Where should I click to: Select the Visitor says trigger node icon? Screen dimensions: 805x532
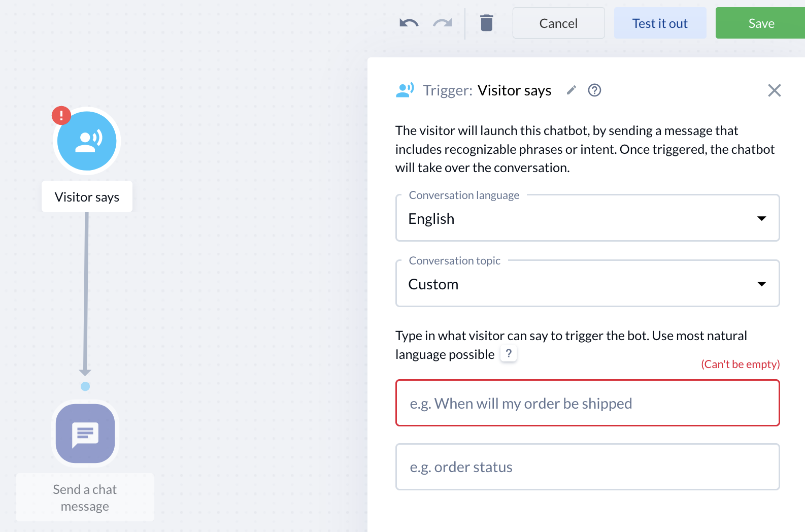tap(87, 141)
